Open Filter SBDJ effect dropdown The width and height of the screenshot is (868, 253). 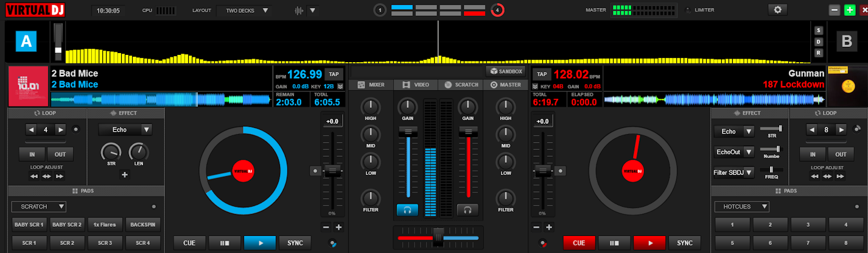(x=734, y=173)
